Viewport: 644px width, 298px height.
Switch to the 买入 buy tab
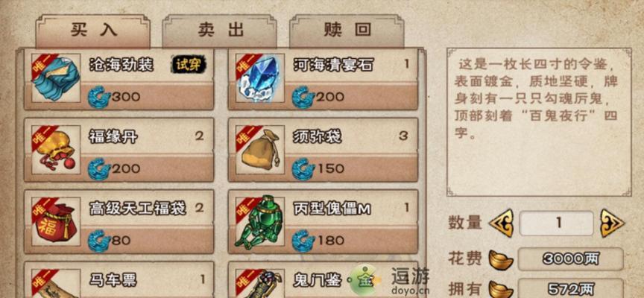pos(93,31)
